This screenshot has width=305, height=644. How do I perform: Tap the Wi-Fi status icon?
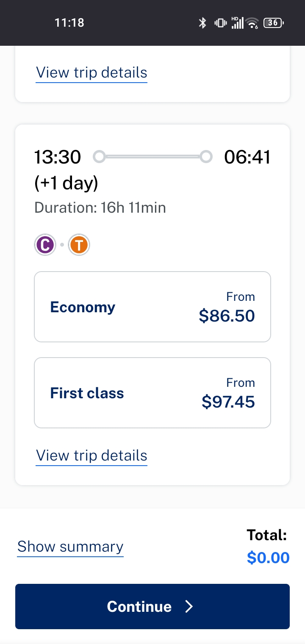(252, 23)
